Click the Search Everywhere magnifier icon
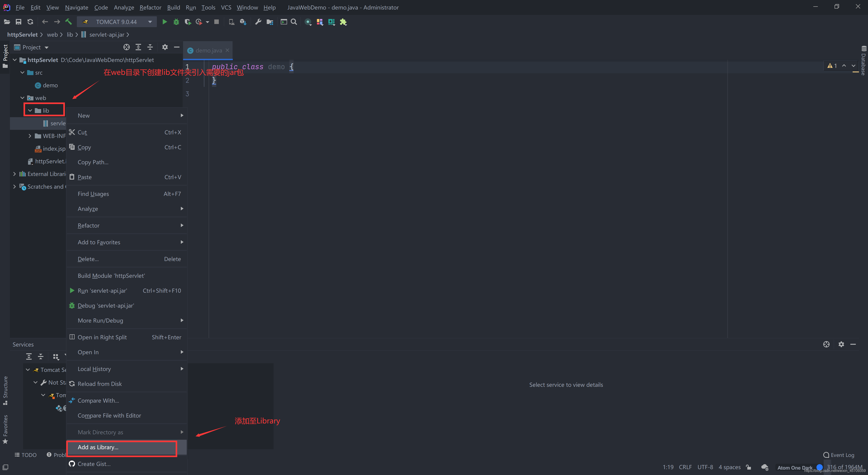The height and width of the screenshot is (475, 868). (x=294, y=22)
